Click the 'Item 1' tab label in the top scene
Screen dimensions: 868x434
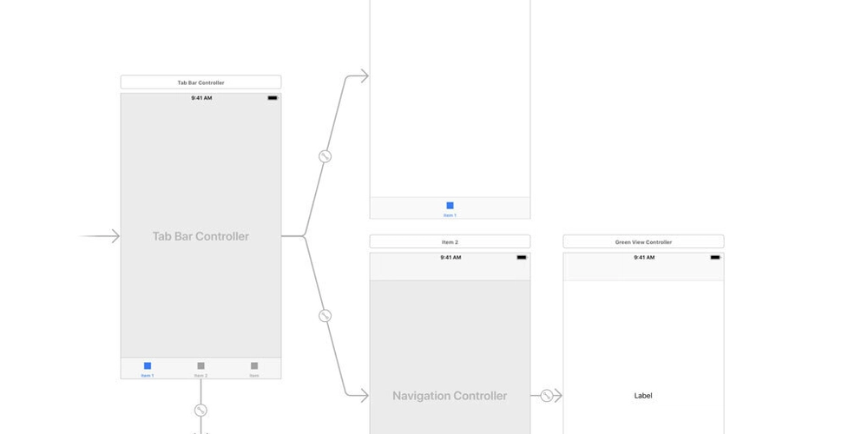[450, 215]
